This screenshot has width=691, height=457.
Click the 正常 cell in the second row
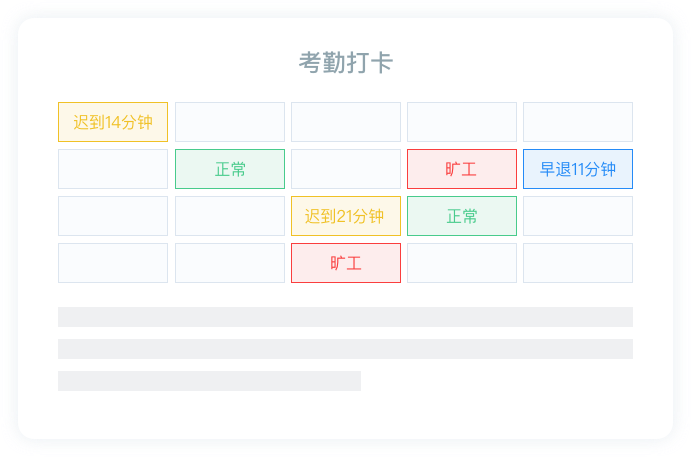[230, 169]
